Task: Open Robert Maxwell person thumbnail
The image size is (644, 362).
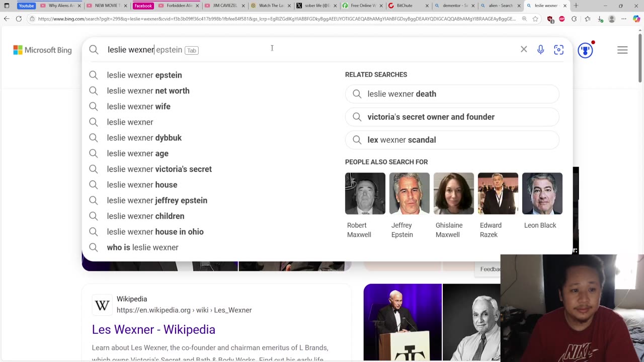Action: [365, 194]
